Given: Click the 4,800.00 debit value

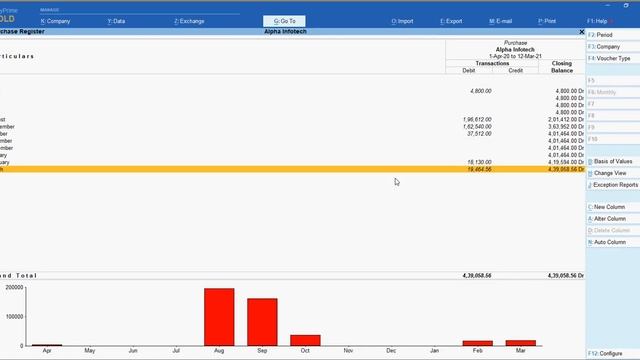Looking at the screenshot, I should [481, 91].
